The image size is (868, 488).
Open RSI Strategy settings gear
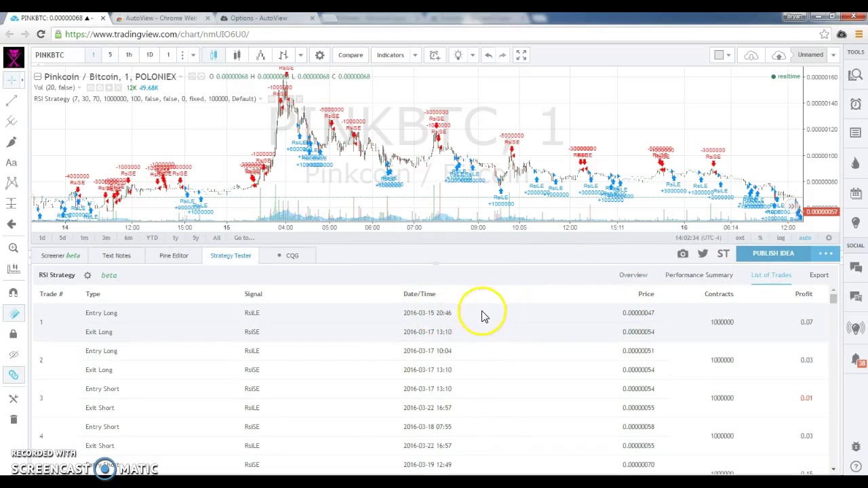point(87,275)
